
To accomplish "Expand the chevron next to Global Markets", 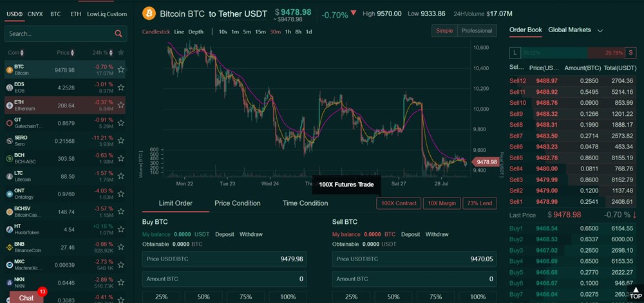I will click(600, 30).
